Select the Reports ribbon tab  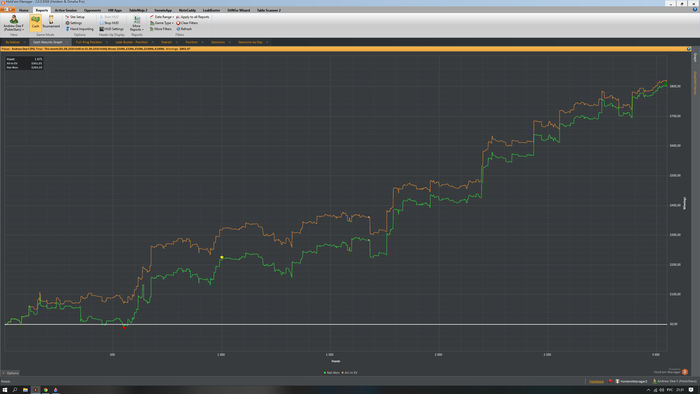coord(42,10)
